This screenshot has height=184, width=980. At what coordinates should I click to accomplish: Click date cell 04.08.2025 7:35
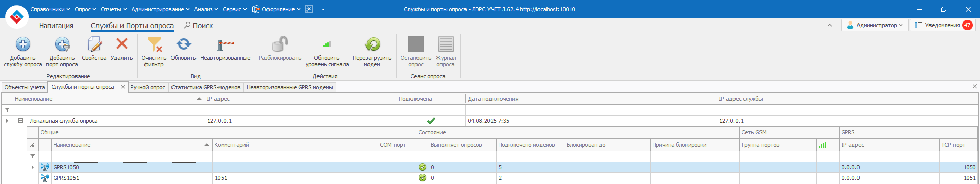coord(591,121)
